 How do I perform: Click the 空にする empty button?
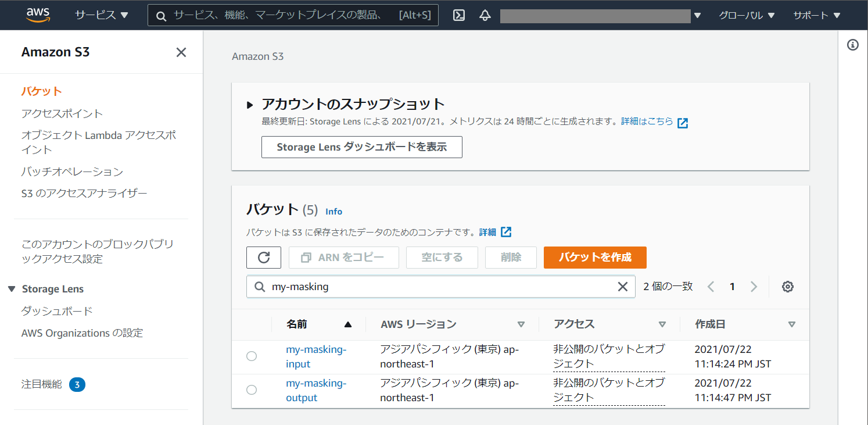coord(442,257)
